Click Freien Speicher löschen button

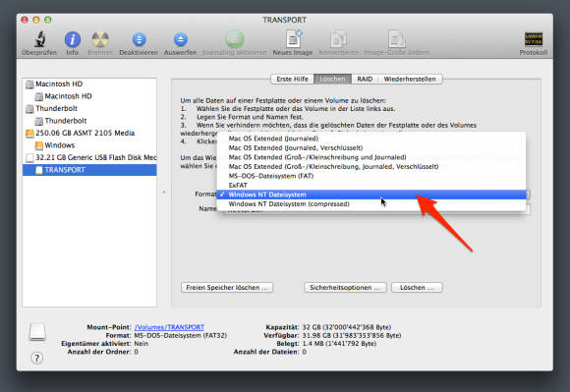pos(227,288)
